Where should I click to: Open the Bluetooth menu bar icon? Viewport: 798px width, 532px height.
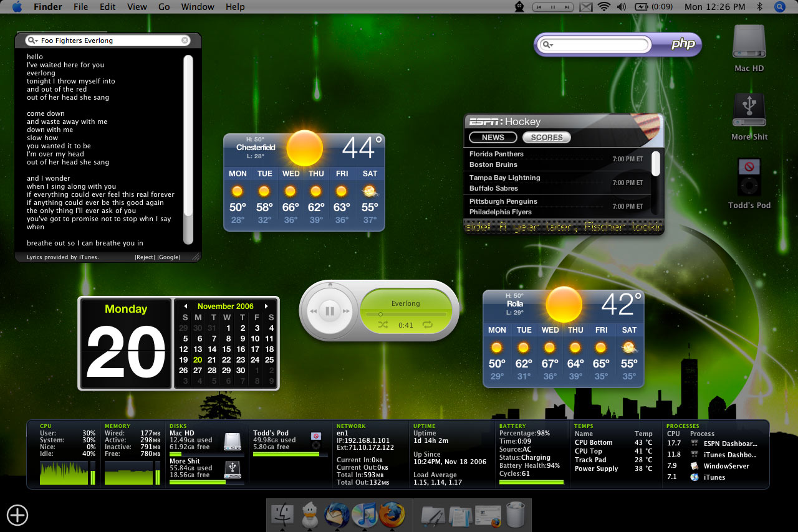(759, 7)
